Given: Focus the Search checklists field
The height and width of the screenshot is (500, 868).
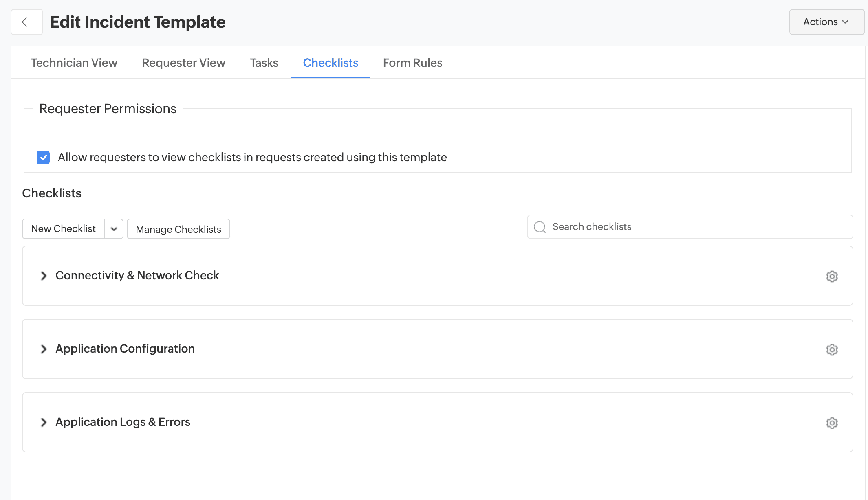Looking at the screenshot, I should (697, 227).
